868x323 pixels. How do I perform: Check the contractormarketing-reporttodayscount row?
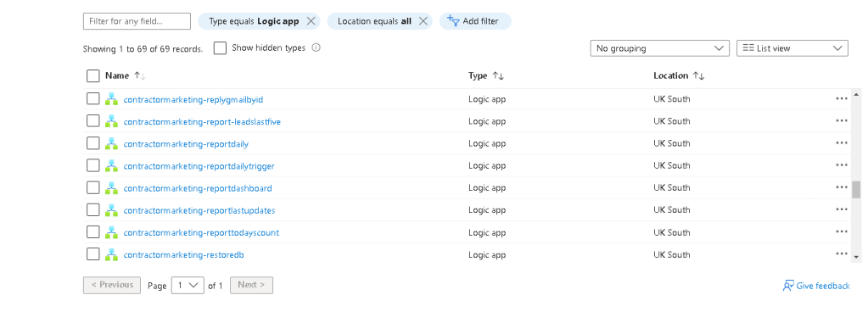[93, 232]
